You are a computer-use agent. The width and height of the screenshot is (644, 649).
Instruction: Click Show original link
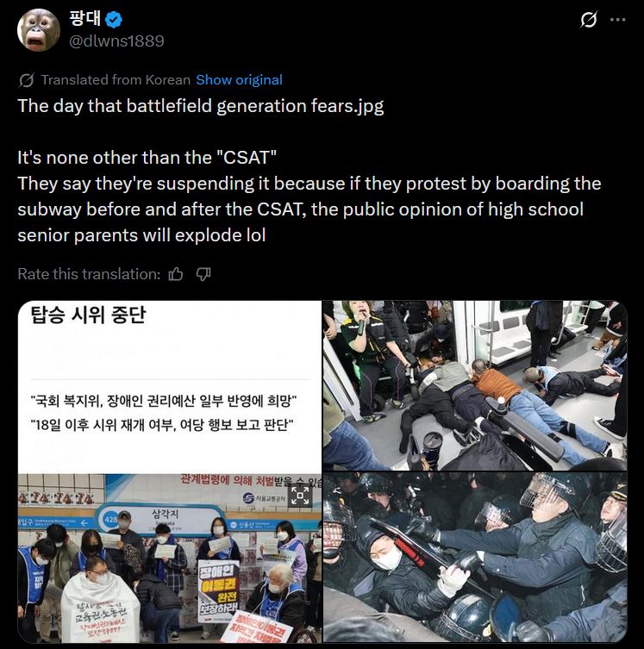239,80
